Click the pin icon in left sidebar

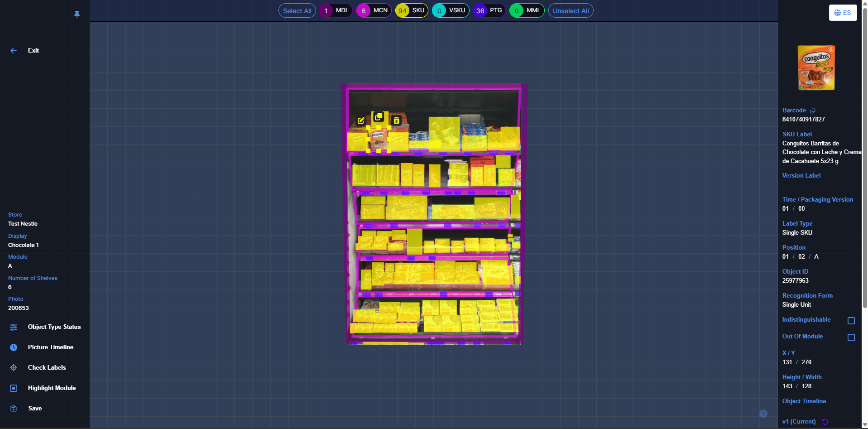click(x=77, y=14)
